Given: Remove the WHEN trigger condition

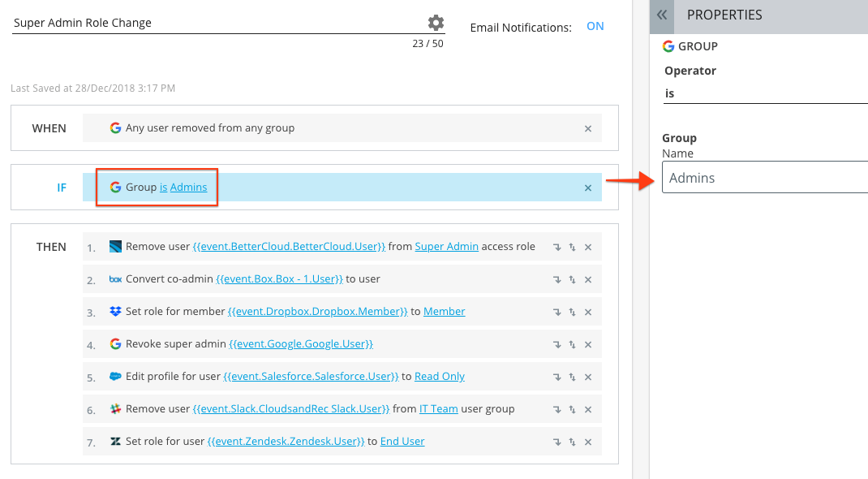Looking at the screenshot, I should pos(588,129).
